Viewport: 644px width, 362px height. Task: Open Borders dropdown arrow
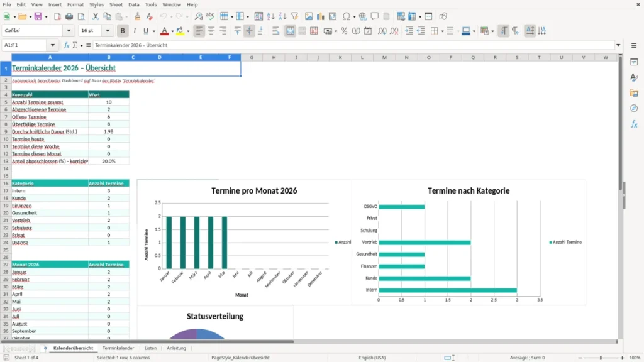pyautogui.click(x=442, y=31)
